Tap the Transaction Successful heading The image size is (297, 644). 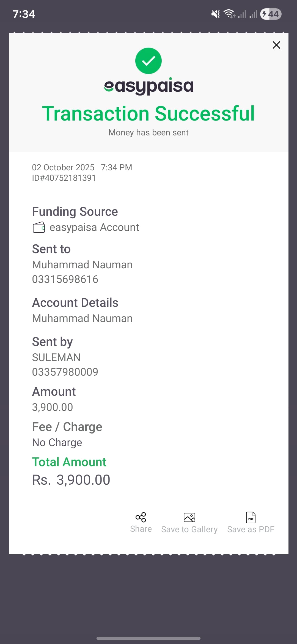(148, 113)
